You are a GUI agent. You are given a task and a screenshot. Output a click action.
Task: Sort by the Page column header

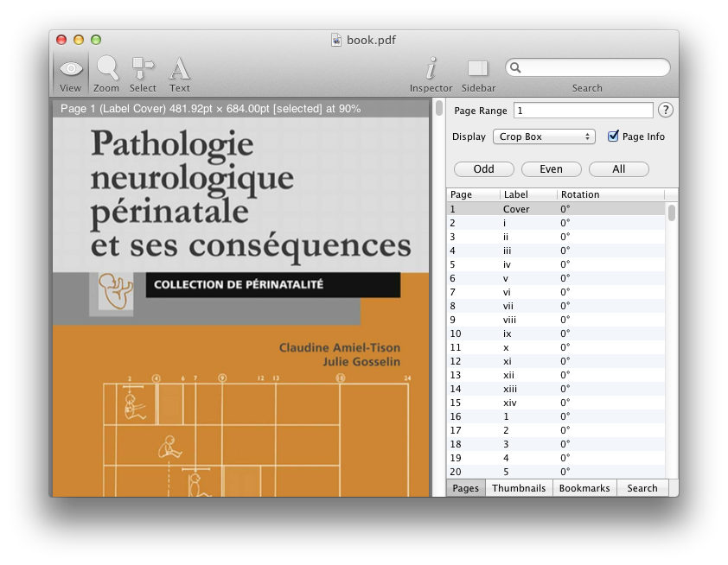click(473, 194)
